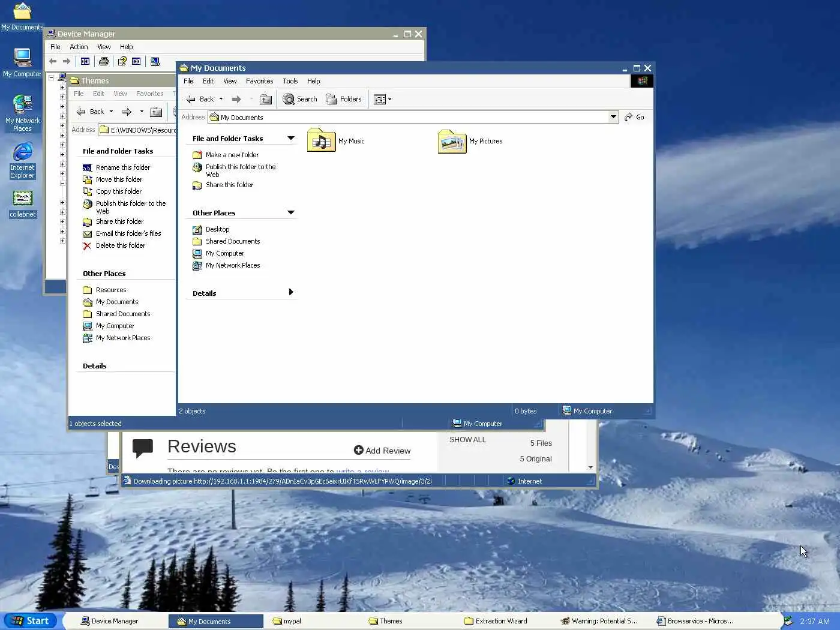Open Edit menu in My Documents window
This screenshot has width=840, height=630.
click(208, 81)
